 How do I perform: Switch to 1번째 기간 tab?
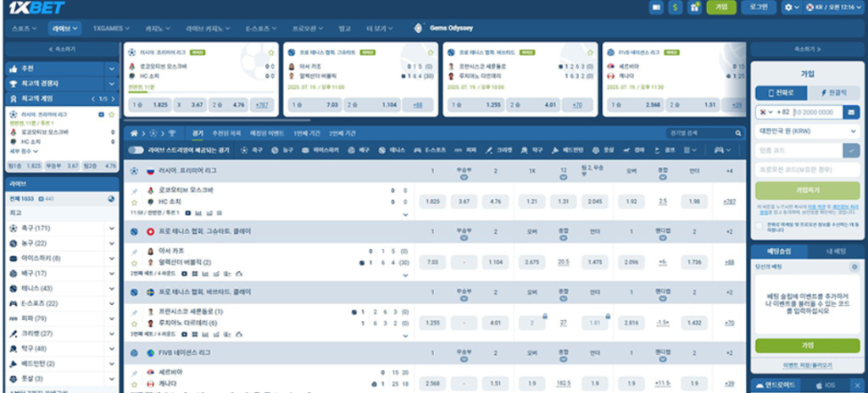pyautogui.click(x=306, y=133)
